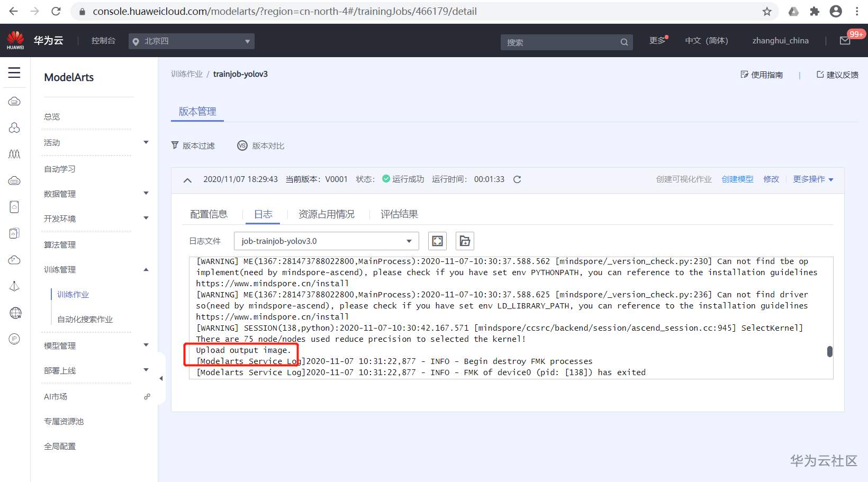Open the Chrome three-dot menu
The image size is (868, 482).
[857, 11]
